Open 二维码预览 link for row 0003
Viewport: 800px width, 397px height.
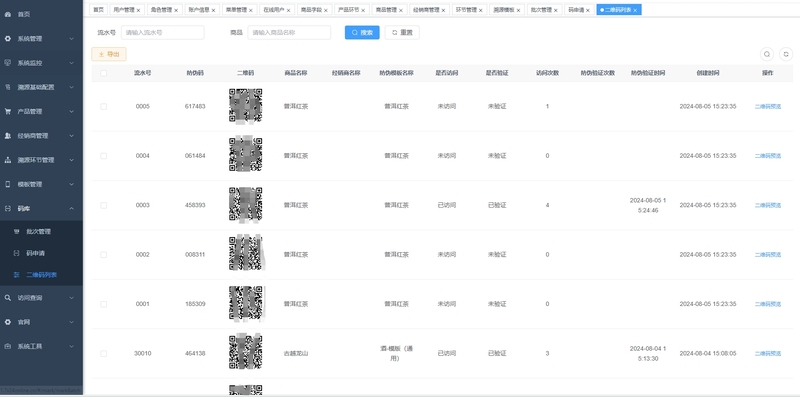pos(768,206)
